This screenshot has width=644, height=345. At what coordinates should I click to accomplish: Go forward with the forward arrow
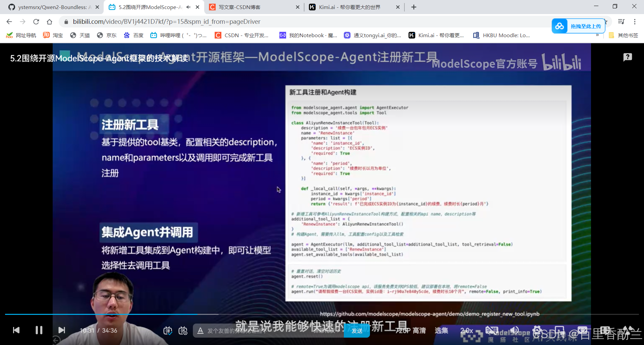click(22, 21)
